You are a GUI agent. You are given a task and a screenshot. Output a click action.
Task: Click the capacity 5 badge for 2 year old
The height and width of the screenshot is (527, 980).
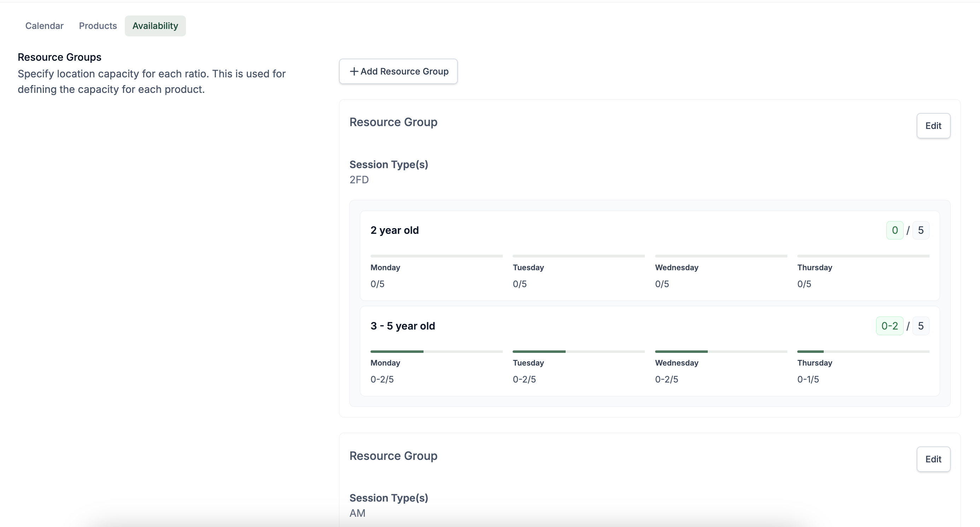coord(921,230)
